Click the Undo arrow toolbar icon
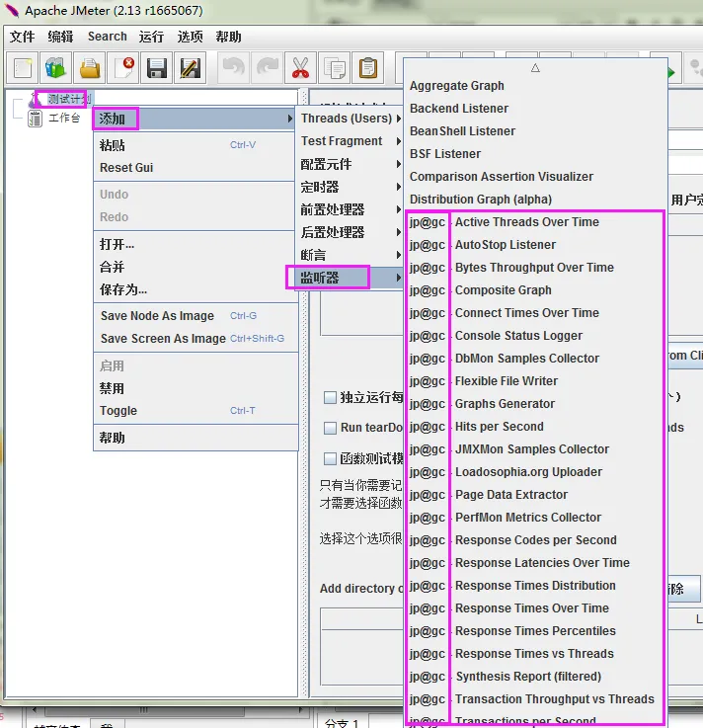 (233, 68)
